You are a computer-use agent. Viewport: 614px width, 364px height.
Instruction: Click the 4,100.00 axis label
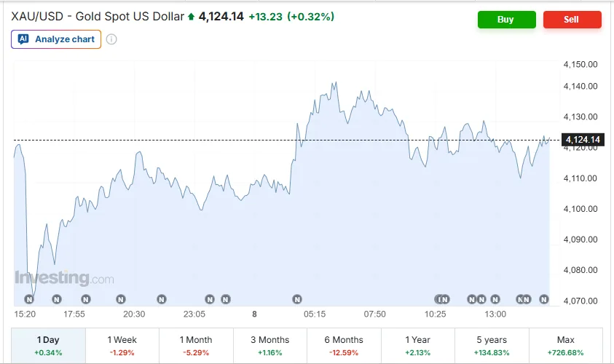tap(580, 209)
